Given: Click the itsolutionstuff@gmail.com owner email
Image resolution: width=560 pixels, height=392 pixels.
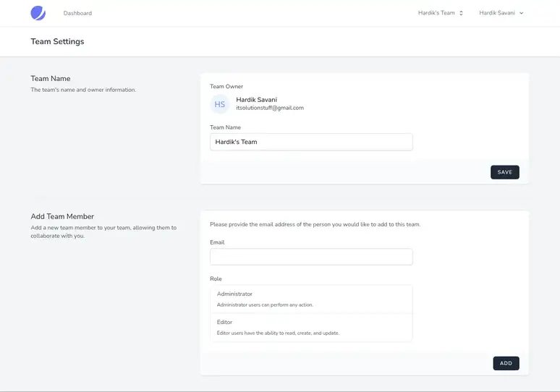Looking at the screenshot, I should click(x=270, y=108).
